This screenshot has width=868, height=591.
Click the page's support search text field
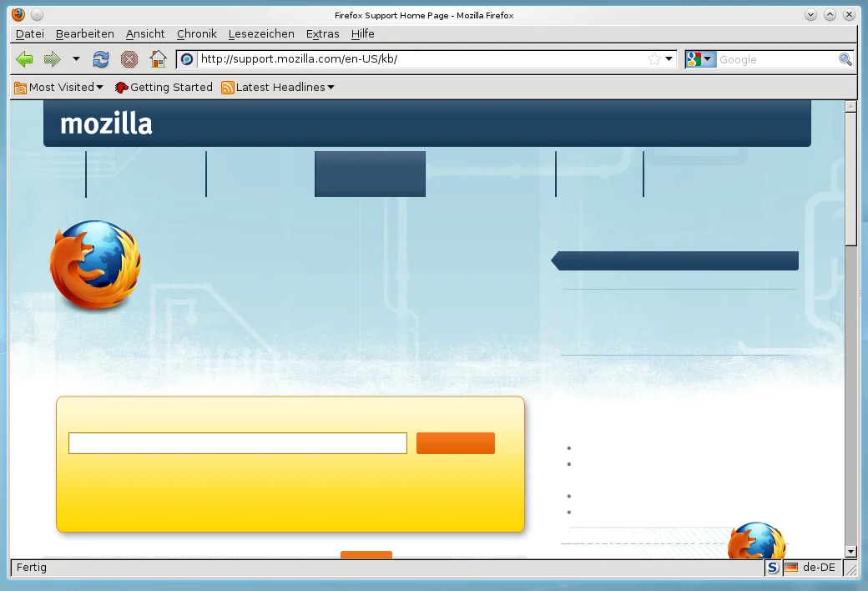pos(237,443)
